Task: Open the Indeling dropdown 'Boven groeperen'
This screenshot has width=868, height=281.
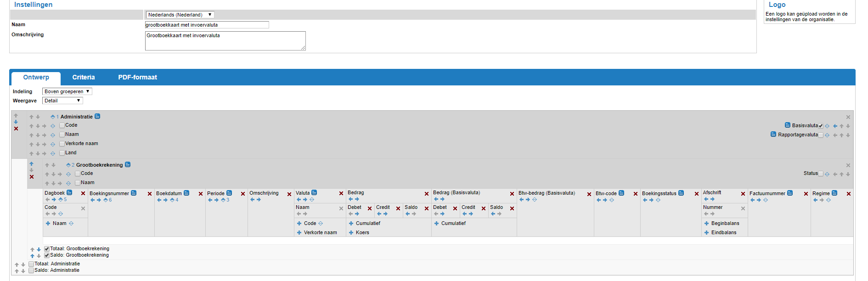Action: click(x=67, y=91)
